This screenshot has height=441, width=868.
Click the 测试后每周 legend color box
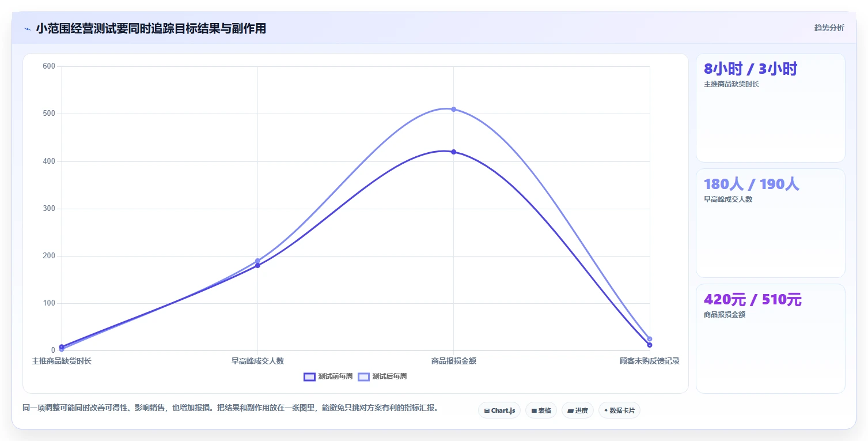tap(363, 376)
